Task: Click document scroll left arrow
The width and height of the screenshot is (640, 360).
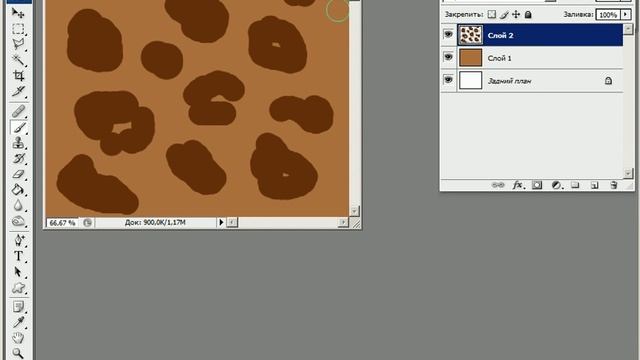Action: click(x=232, y=222)
